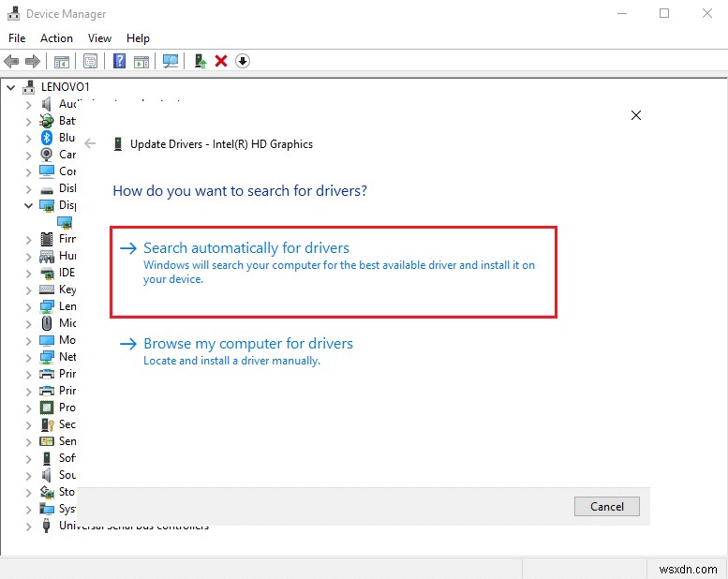Select the IDE controllers icon
The height and width of the screenshot is (579, 728).
[x=47, y=273]
